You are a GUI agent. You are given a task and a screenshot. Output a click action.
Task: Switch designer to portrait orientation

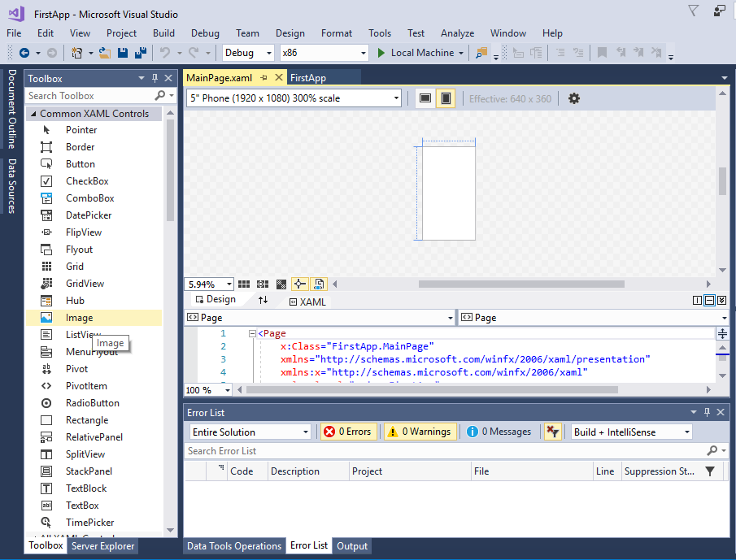446,98
